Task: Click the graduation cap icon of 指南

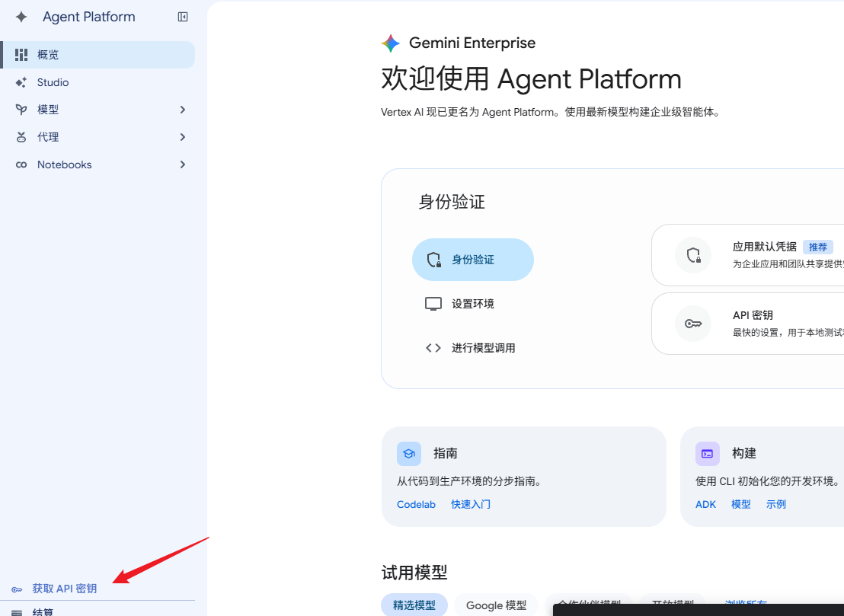Action: (x=409, y=454)
